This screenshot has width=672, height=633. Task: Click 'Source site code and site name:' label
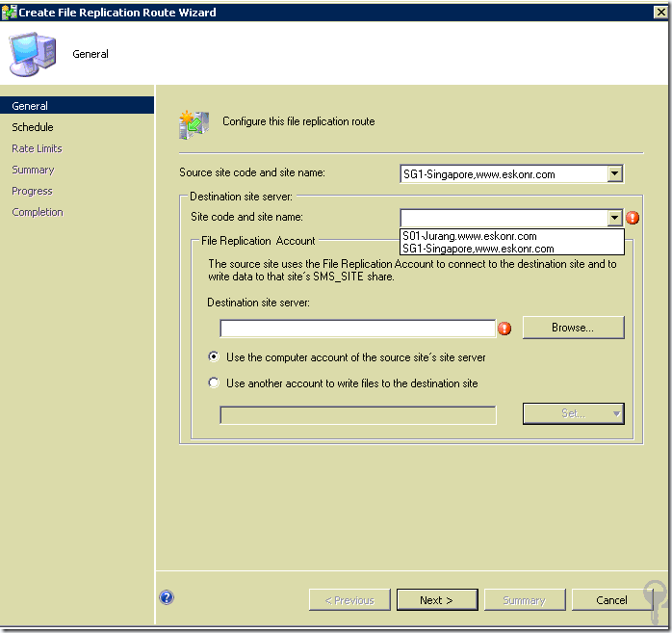click(252, 172)
